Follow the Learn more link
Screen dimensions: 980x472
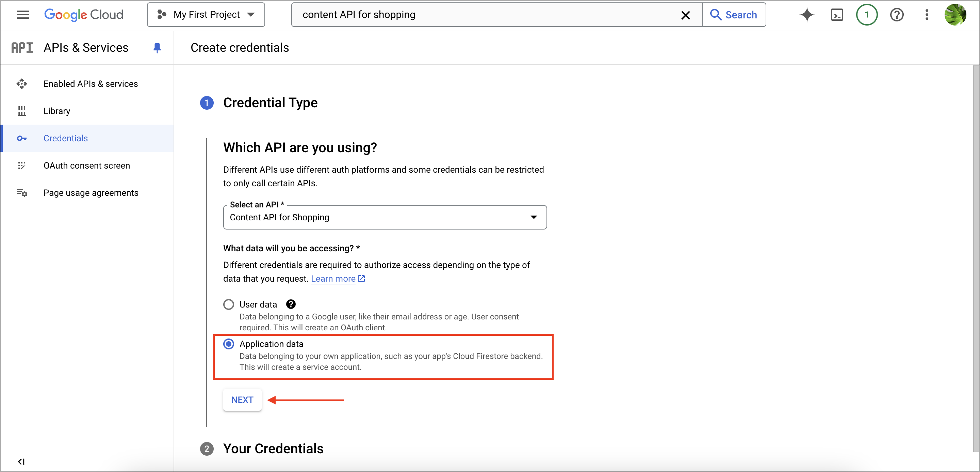pyautogui.click(x=333, y=279)
